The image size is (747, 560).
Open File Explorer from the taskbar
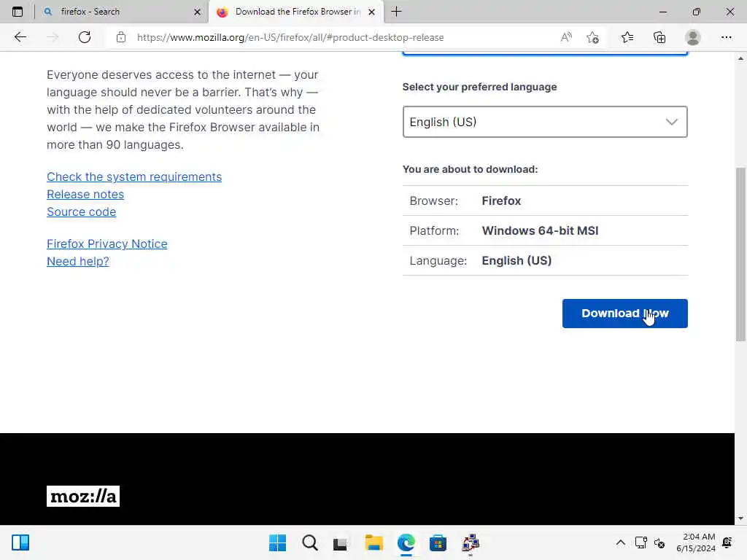point(373,542)
